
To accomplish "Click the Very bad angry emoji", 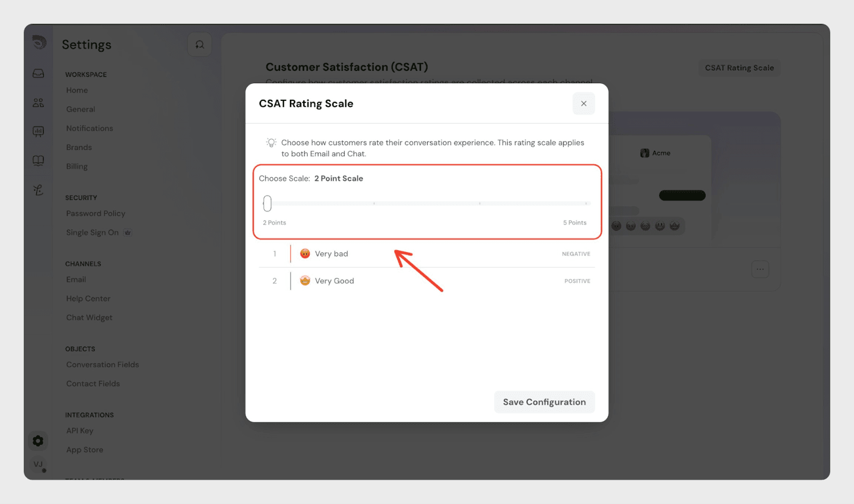I will pyautogui.click(x=305, y=254).
